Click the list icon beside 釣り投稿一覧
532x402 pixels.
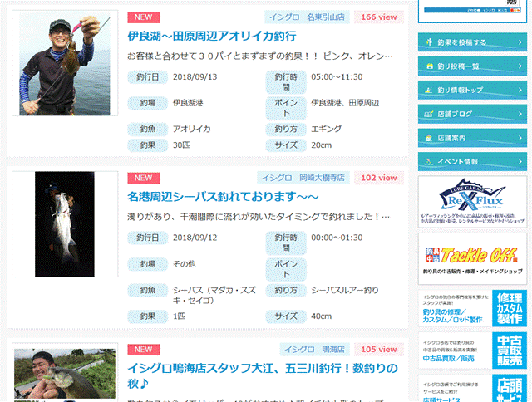click(429, 66)
